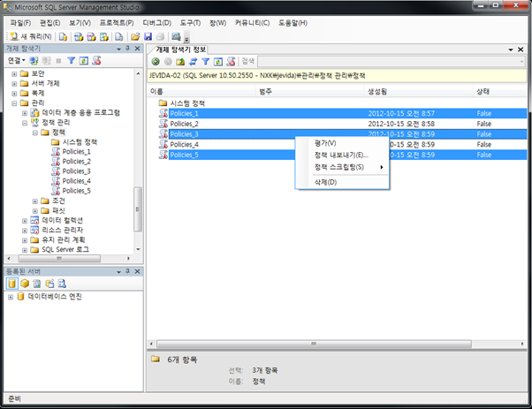Choose 삭제(D) in the context menu
Screen dimensions: 532x409
tap(342, 182)
